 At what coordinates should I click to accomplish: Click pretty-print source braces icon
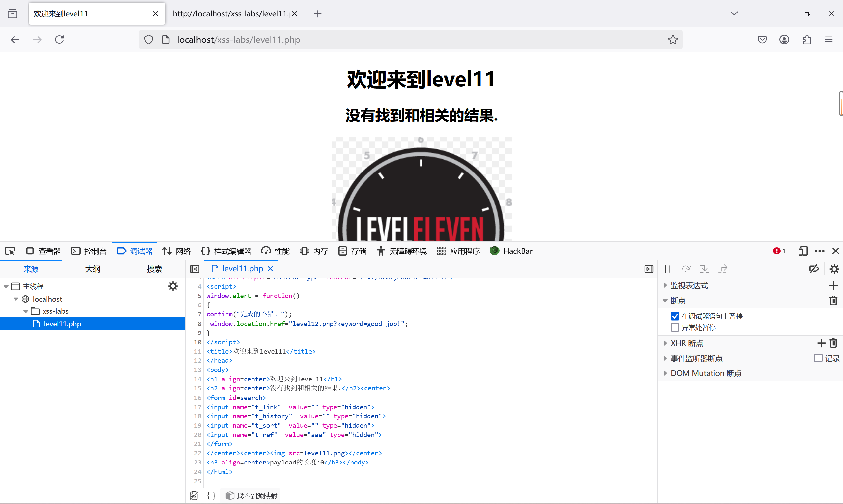click(211, 495)
